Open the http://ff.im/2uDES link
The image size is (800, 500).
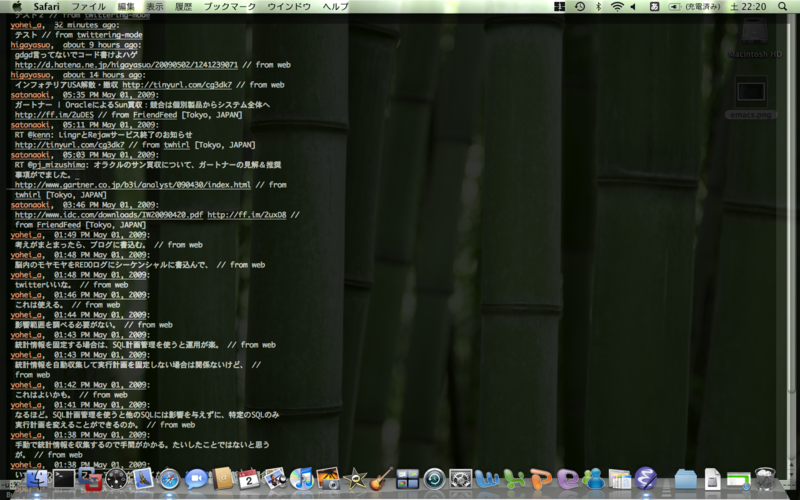tap(54, 115)
